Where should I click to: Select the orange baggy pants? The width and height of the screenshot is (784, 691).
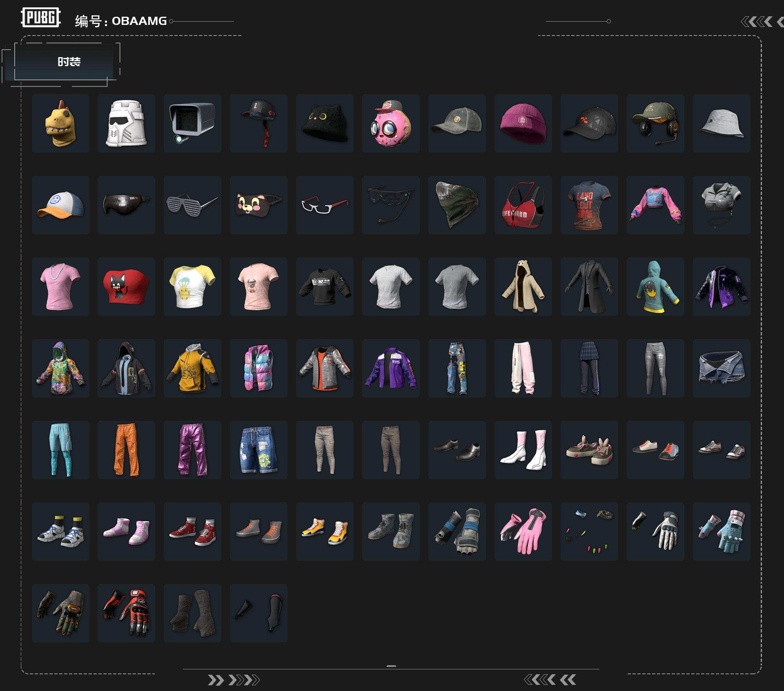(x=126, y=450)
